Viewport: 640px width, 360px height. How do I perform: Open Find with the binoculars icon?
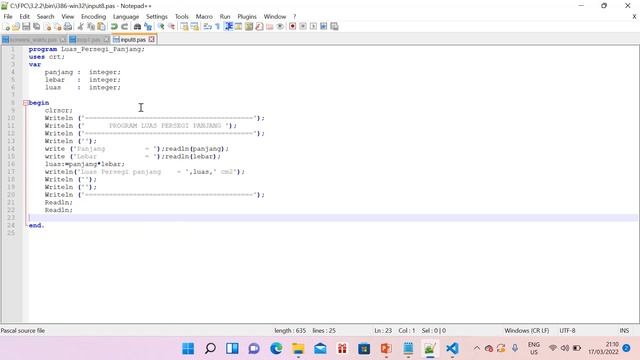click(138, 27)
